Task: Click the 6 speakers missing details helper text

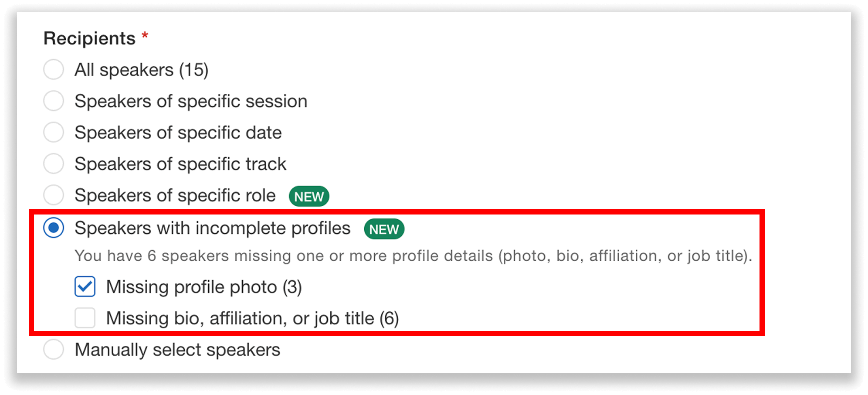Action: [414, 256]
